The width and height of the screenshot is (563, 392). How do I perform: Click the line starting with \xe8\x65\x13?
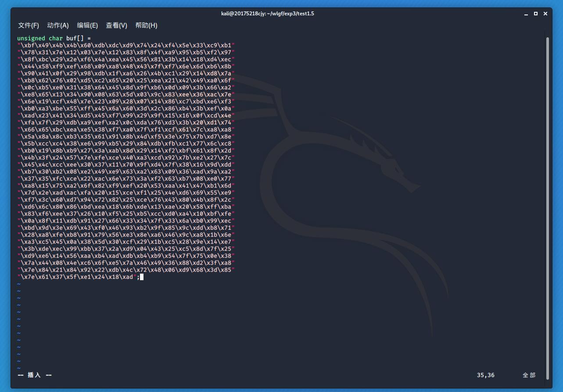[x=126, y=95]
